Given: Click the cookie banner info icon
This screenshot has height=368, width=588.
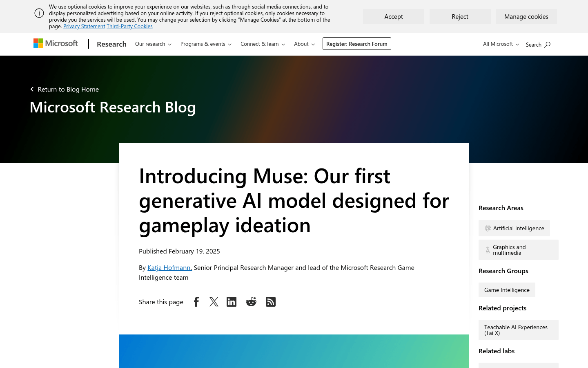Looking at the screenshot, I should click(x=39, y=13).
